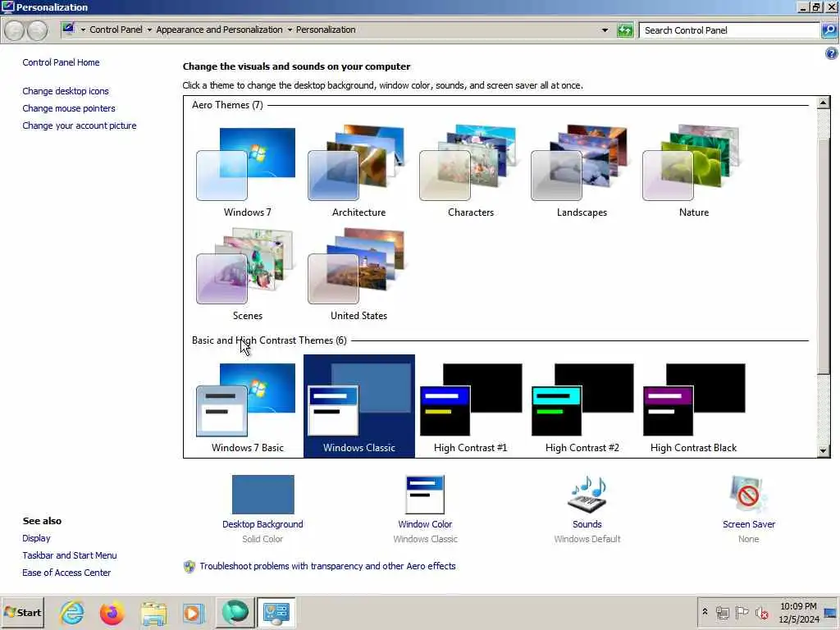Pick the Landscapes theme
Image resolution: width=840 pixels, height=630 pixels.
[582, 171]
